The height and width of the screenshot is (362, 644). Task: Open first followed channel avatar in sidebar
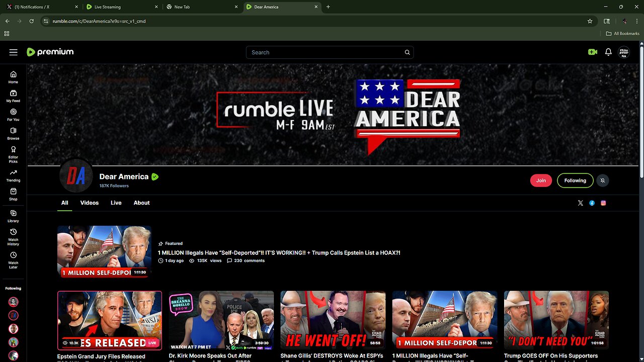pos(14,302)
